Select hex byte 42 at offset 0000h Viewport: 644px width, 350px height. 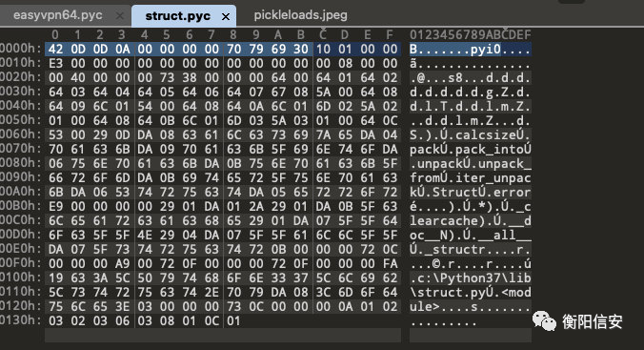pos(55,49)
